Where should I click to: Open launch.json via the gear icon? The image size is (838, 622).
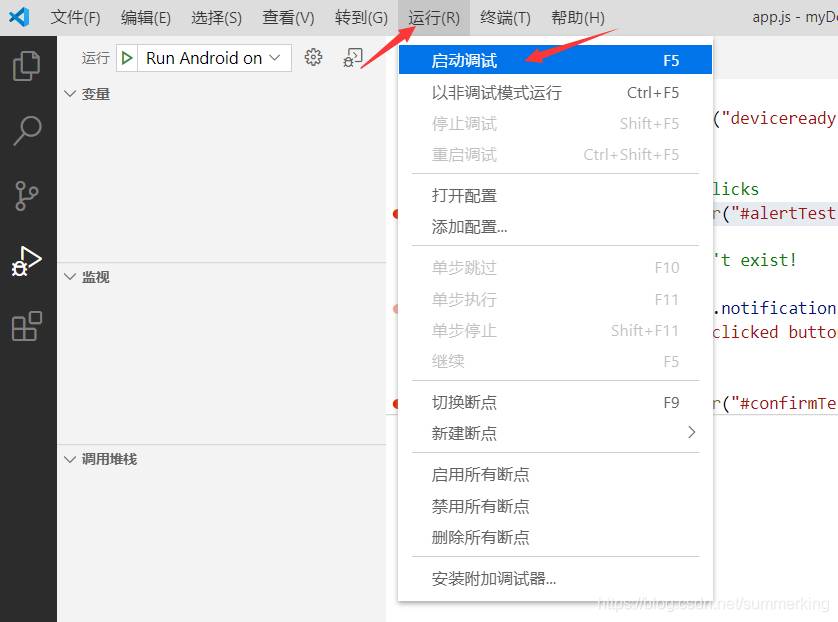pos(313,57)
